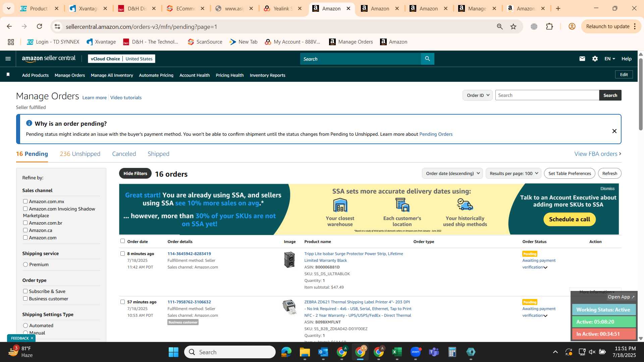The image size is (644, 362).
Task: Tick the select-all orders checkbox
Action: coord(122,241)
